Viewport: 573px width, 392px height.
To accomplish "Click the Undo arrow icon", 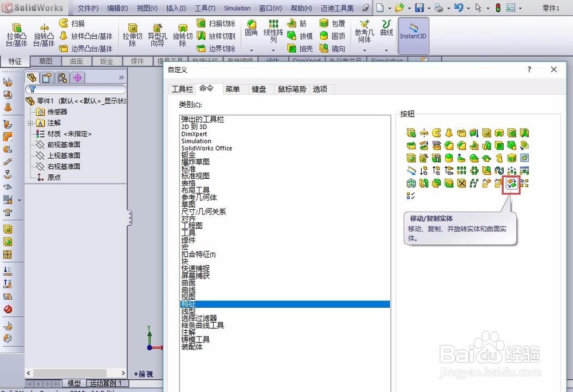I will coord(458,7).
